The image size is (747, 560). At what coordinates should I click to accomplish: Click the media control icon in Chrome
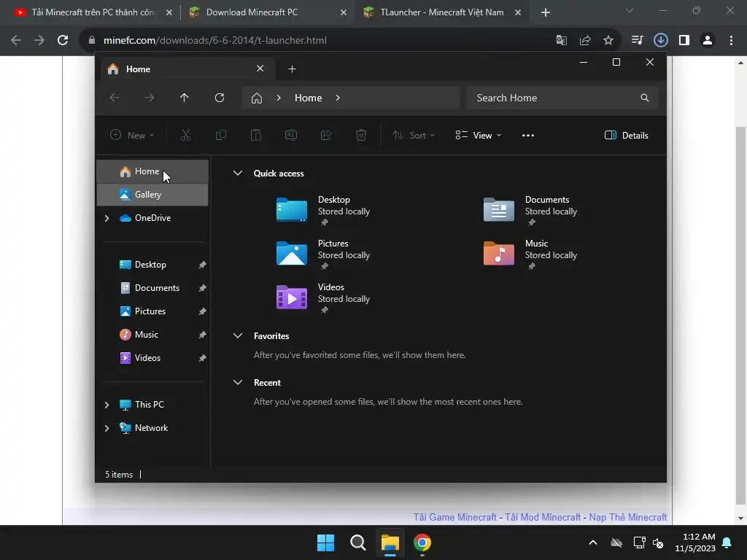coord(637,40)
